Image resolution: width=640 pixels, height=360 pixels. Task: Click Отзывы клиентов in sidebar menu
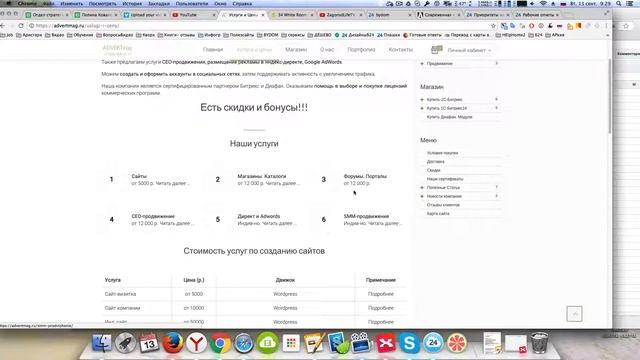(x=443, y=205)
